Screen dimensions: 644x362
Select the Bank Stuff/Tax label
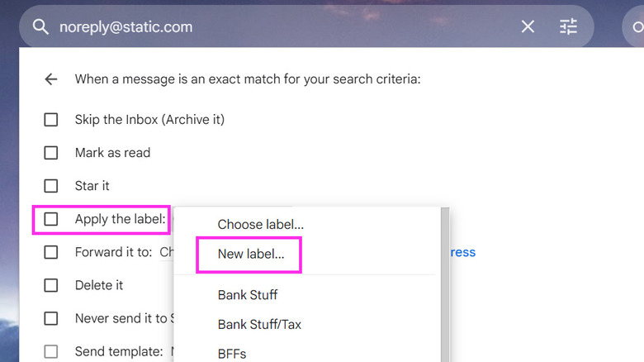coord(259,325)
